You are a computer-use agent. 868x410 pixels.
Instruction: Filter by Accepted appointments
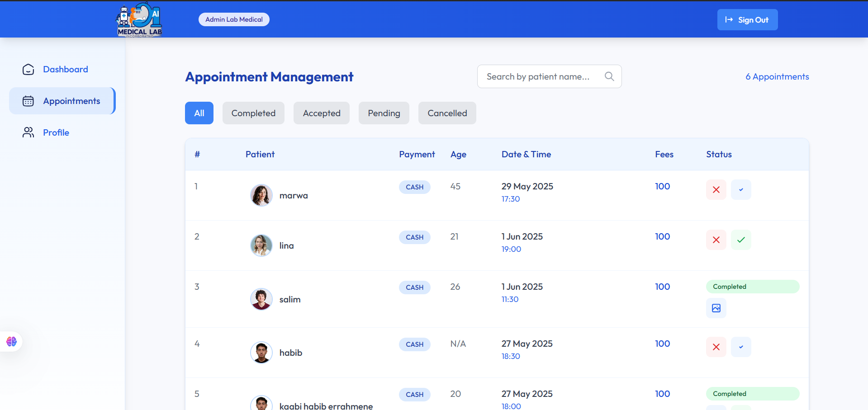tap(322, 113)
